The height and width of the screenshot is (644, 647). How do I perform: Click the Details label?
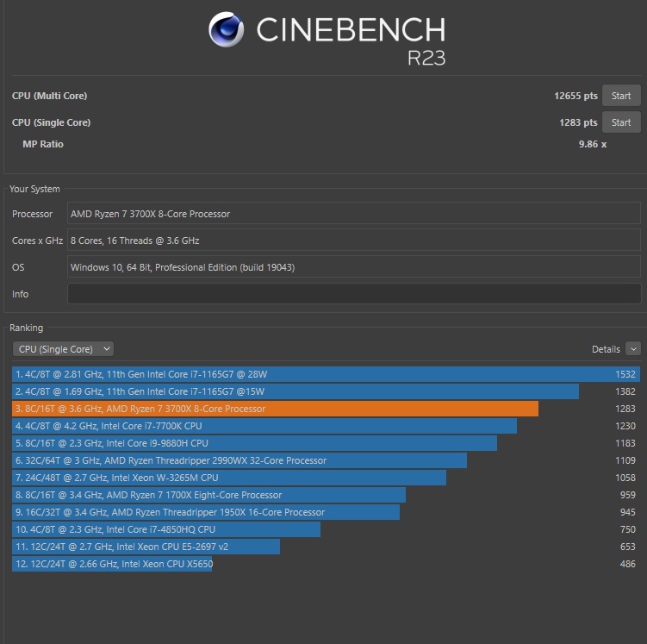606,349
